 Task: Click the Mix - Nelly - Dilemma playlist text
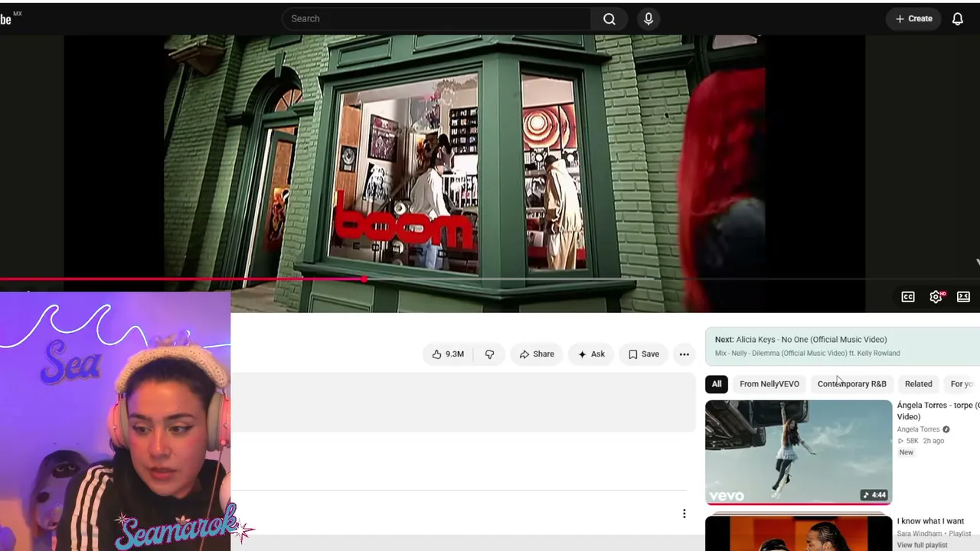pos(807,354)
